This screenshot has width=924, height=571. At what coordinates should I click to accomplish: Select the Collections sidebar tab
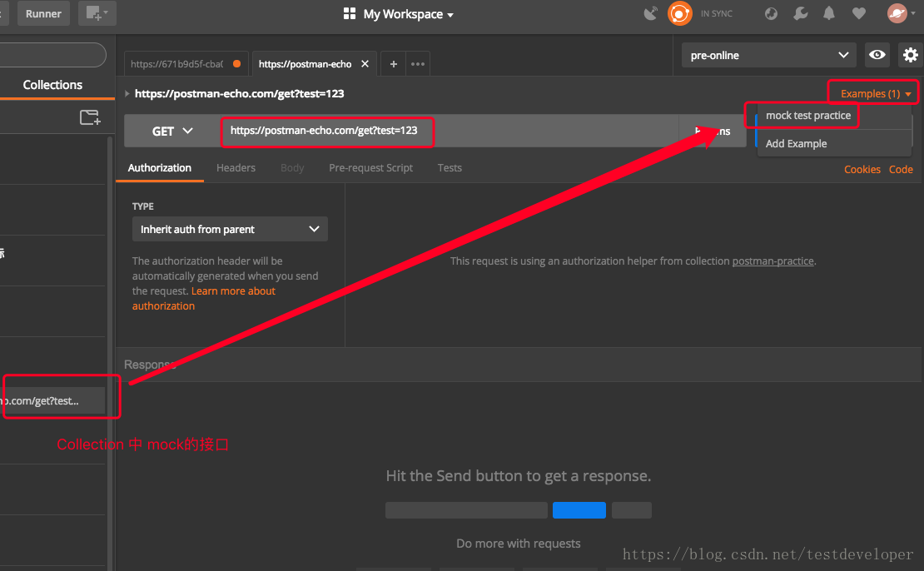pyautogui.click(x=52, y=85)
